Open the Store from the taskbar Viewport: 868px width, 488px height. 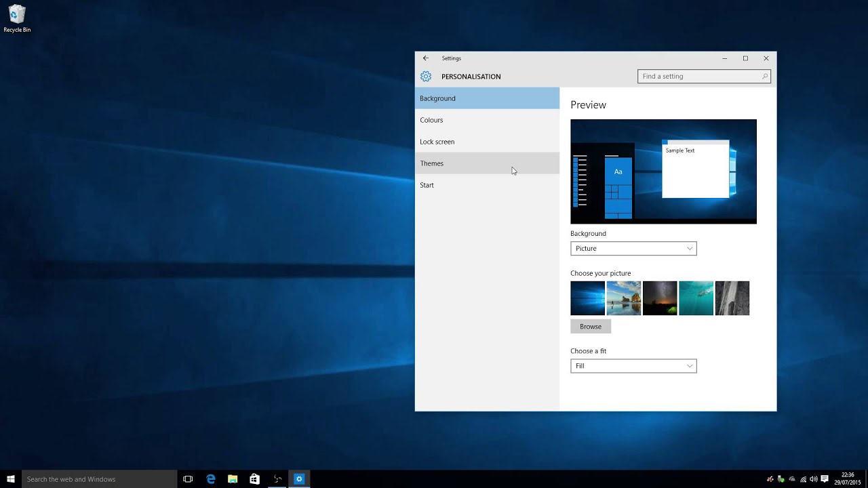coord(254,479)
